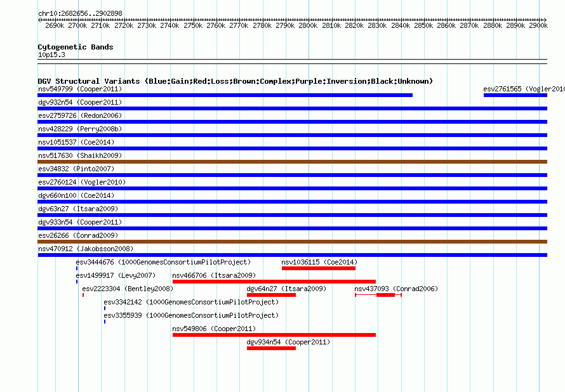The image size is (565, 392).
Task: Click the DGV Structural Variants track title
Action: (236, 81)
